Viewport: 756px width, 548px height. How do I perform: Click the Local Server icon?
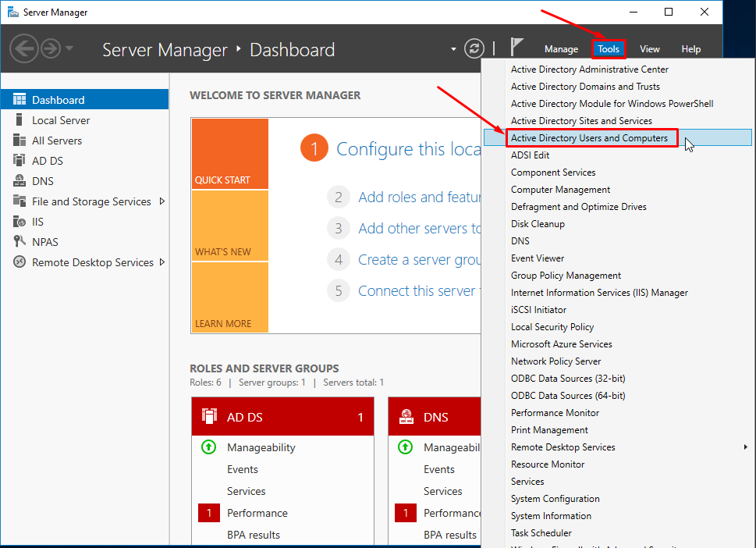point(20,120)
